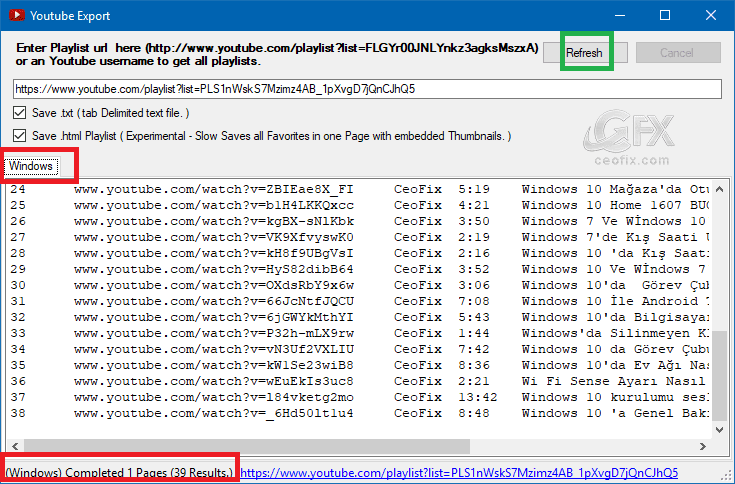Viewport: 735px width, 484px height.
Task: Click the URL ending in 66JcNtfJQCU
Action: coord(213,301)
